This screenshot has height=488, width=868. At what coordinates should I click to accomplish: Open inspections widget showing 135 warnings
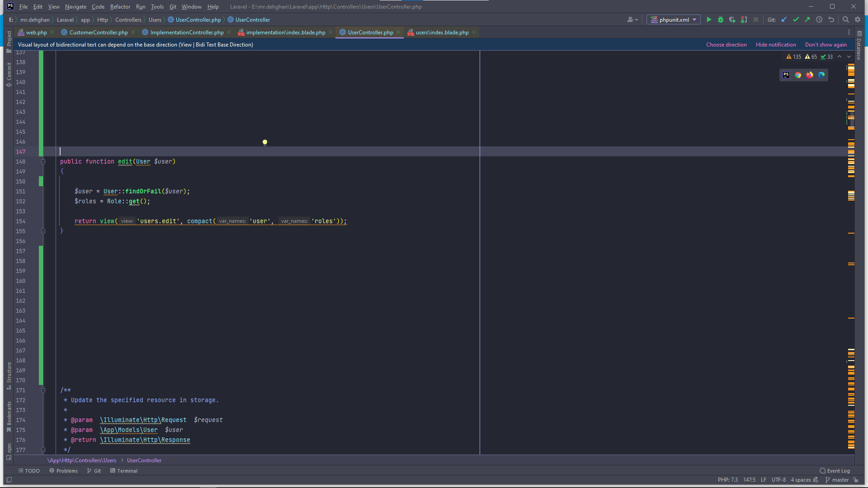click(809, 57)
